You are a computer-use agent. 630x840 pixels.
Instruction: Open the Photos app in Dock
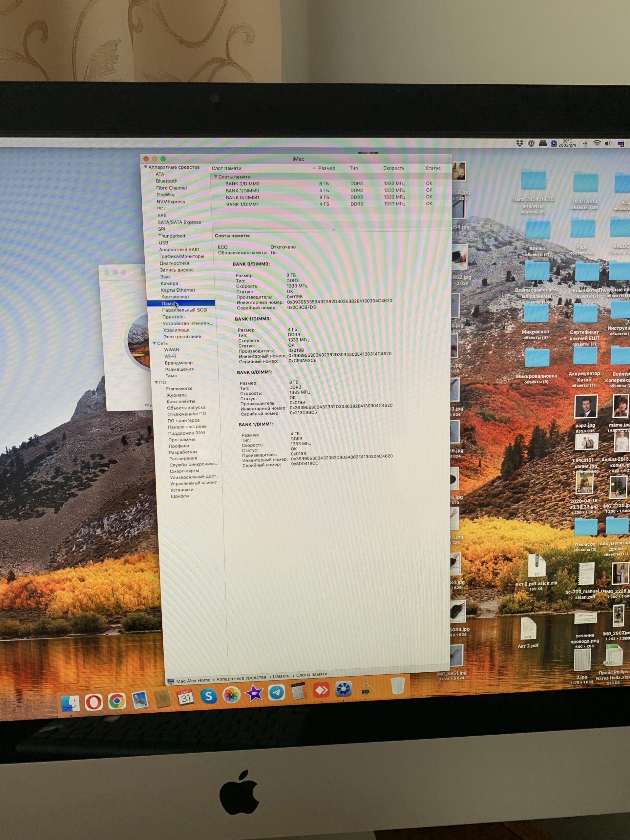point(231,695)
